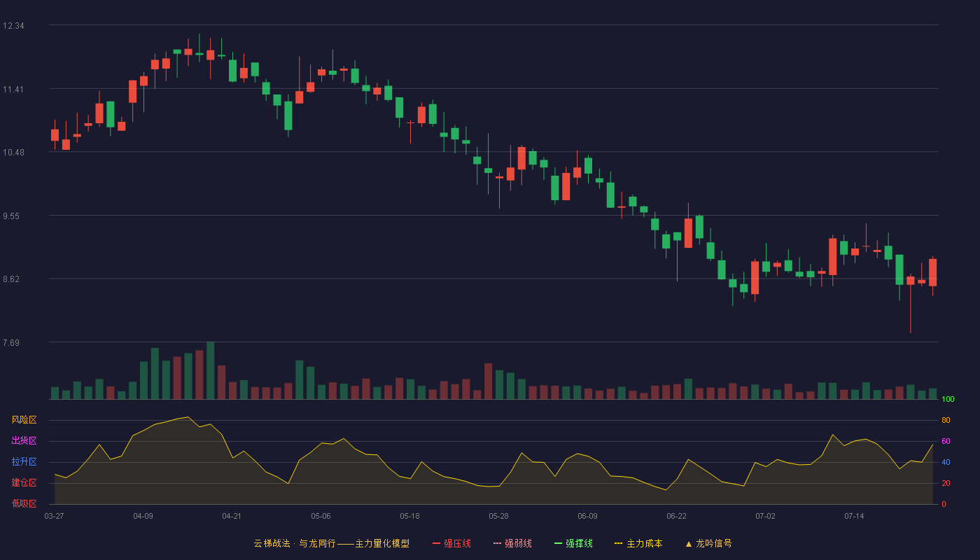Click the red 0 indicator axis value

point(944,504)
